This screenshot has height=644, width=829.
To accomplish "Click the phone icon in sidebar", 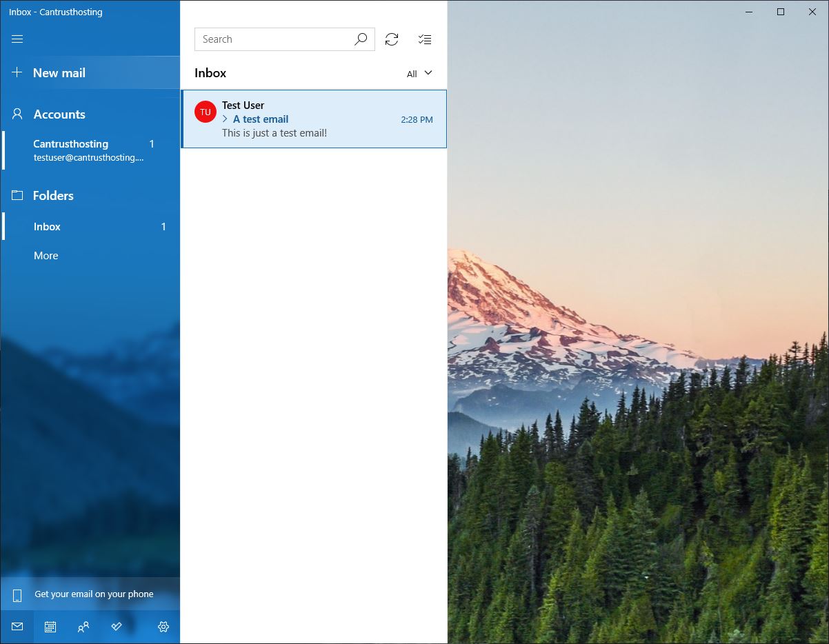I will tap(18, 595).
